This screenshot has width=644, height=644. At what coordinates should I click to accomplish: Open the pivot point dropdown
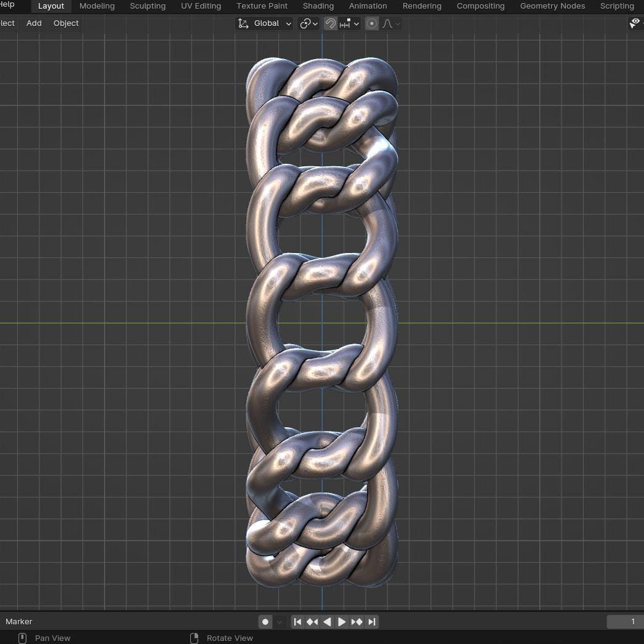pos(309,24)
